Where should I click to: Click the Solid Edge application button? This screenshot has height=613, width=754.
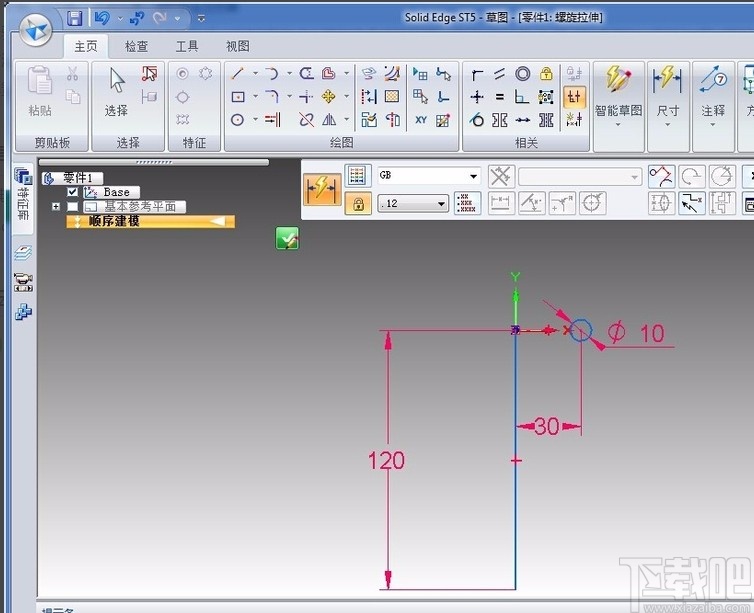(37, 30)
